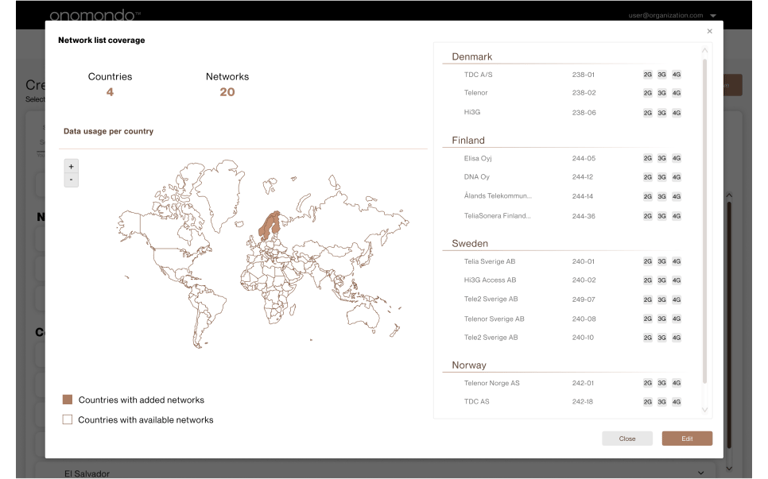Click the 4G badge for TeliaSonera Finland

tap(676, 216)
